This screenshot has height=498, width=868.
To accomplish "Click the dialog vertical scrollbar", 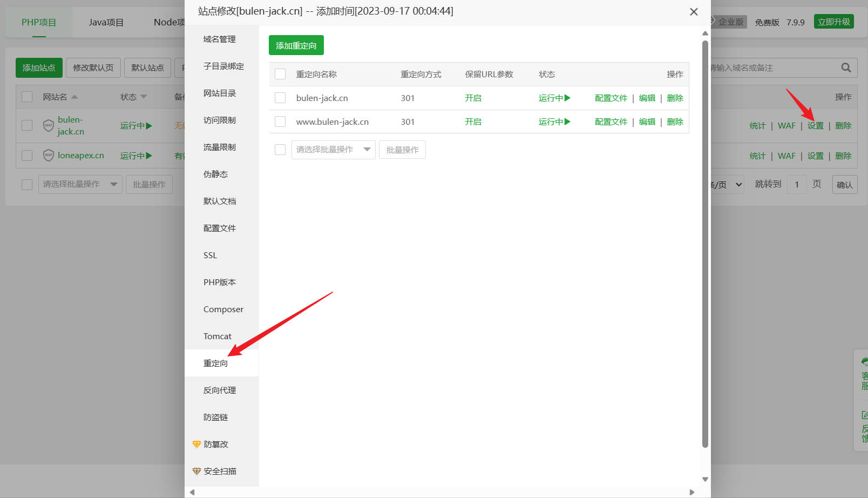I will coord(705,243).
